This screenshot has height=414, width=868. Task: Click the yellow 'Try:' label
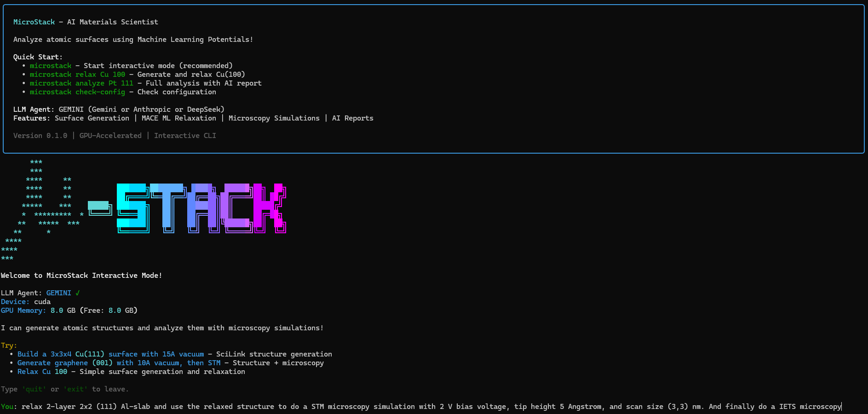click(x=9, y=345)
